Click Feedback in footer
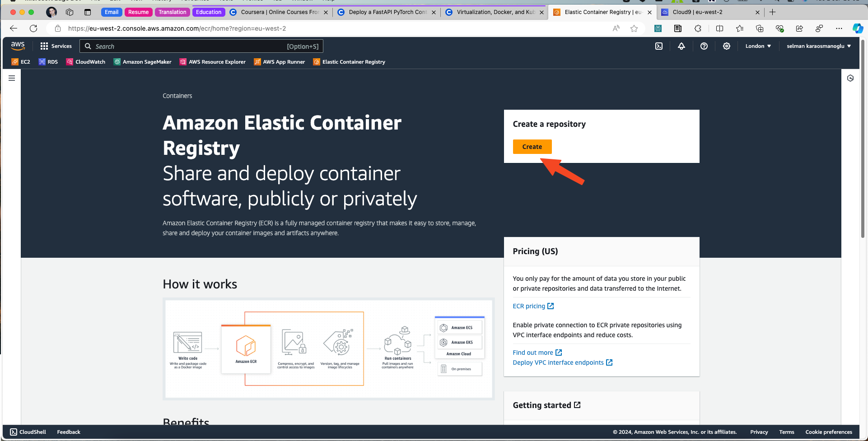The image size is (868, 441). [69, 432]
